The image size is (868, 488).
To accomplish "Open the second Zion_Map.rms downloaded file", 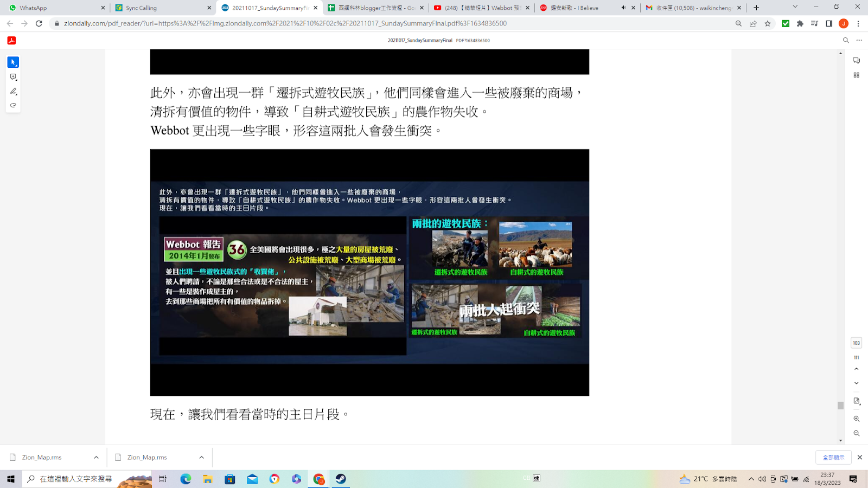I will pyautogui.click(x=147, y=457).
